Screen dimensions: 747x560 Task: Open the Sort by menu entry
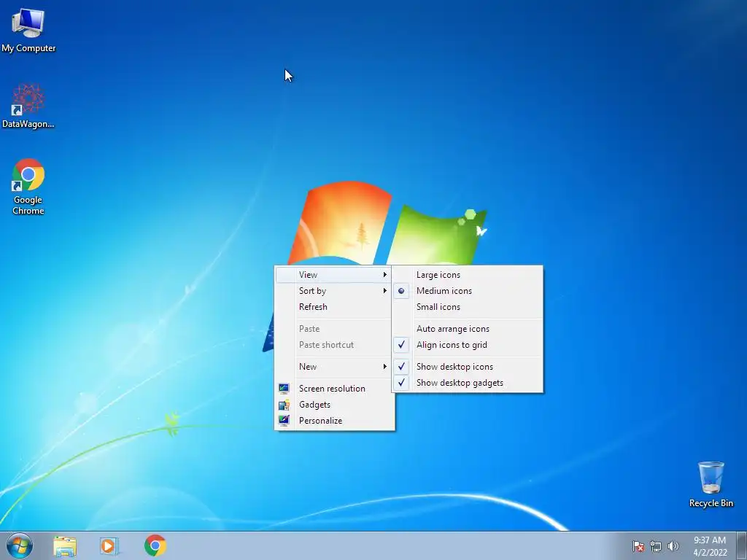(334, 291)
